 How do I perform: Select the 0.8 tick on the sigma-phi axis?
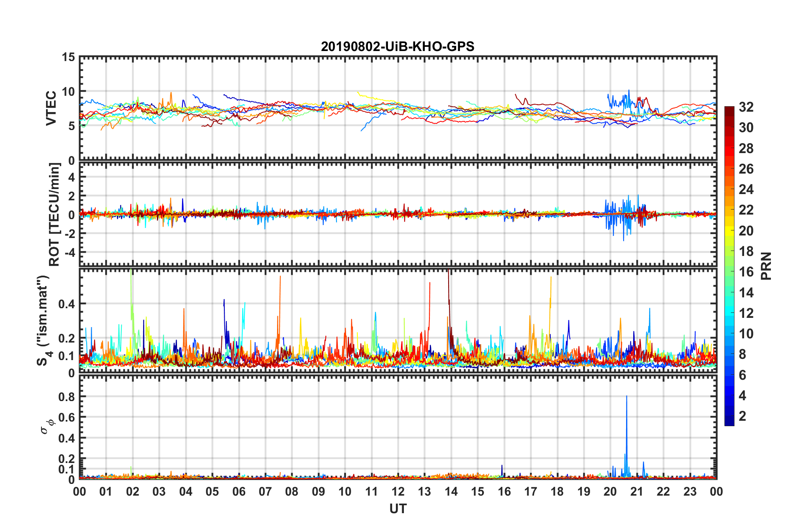[x=67, y=397]
